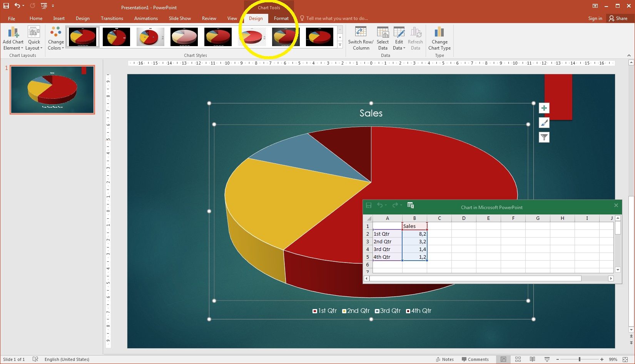635x364 pixels.
Task: Select slide 1 thumbnail in the panel
Action: (x=52, y=90)
